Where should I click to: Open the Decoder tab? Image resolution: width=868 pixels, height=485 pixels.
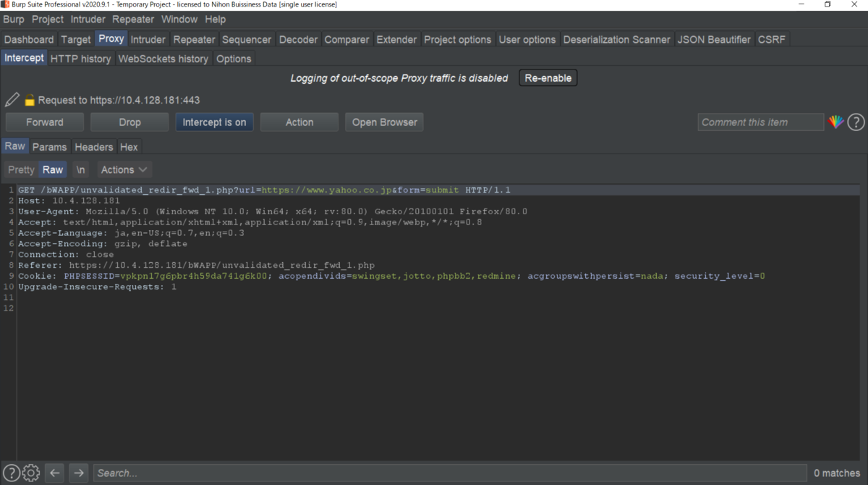click(x=298, y=40)
